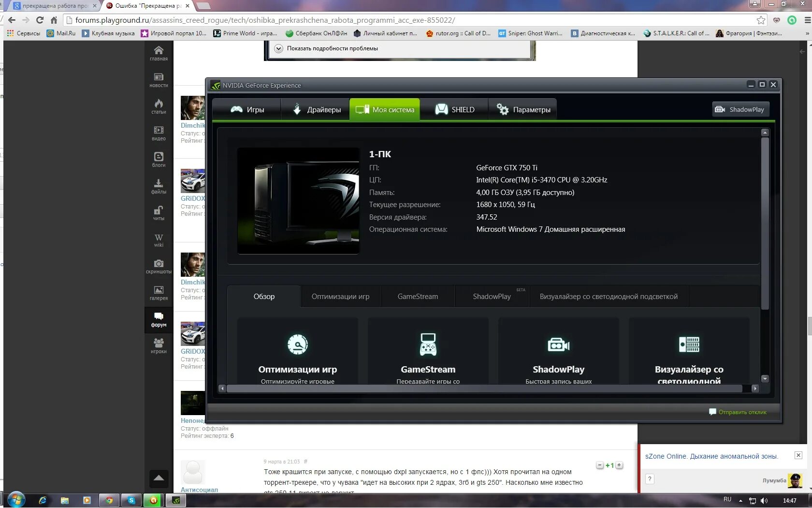Open the форум sidebar icon

(x=159, y=319)
